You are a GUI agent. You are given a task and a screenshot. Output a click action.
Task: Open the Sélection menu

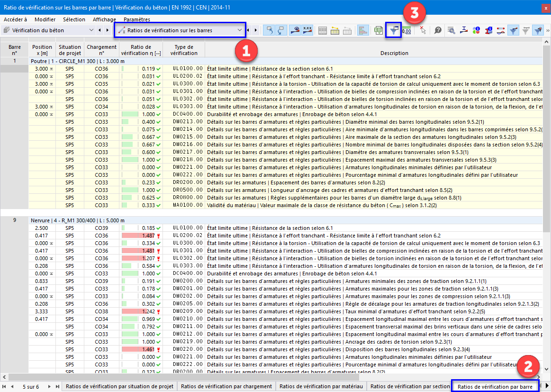tap(74, 19)
